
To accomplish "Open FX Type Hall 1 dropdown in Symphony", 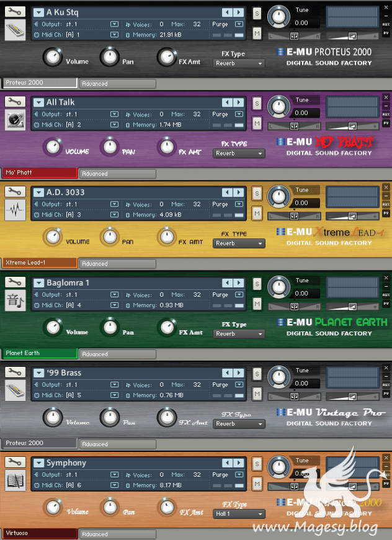I will click(x=239, y=514).
